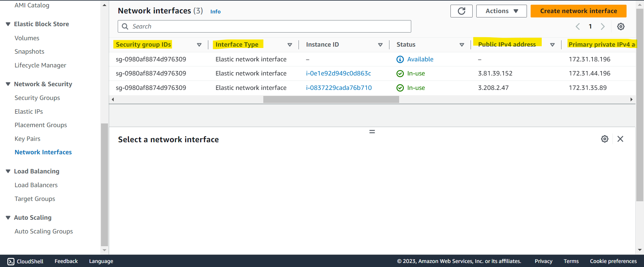Click the Available status text
This screenshot has height=267, width=644.
420,59
